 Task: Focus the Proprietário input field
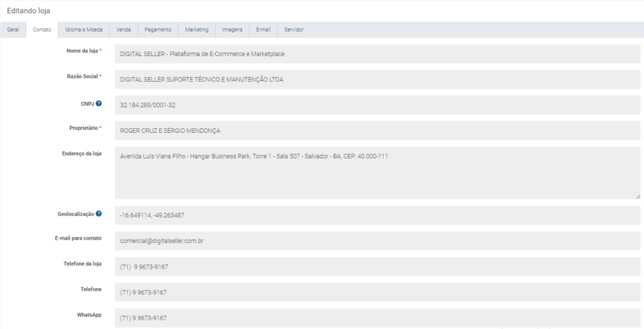[x=377, y=130]
